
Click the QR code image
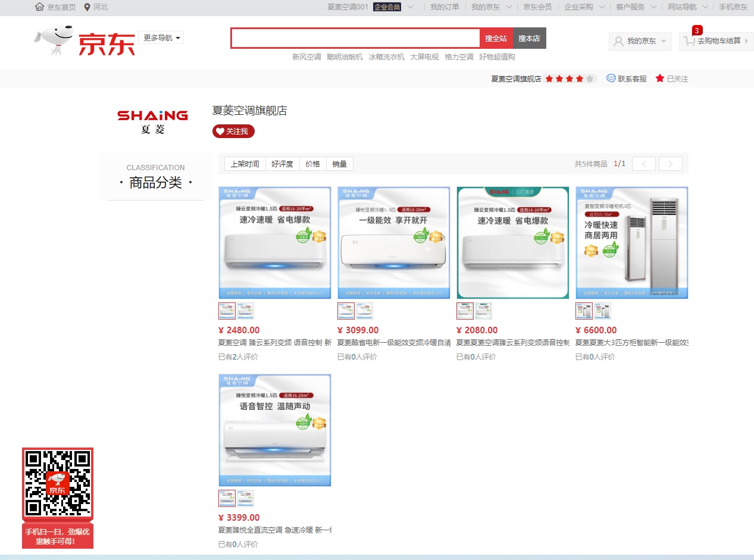pyautogui.click(x=58, y=483)
